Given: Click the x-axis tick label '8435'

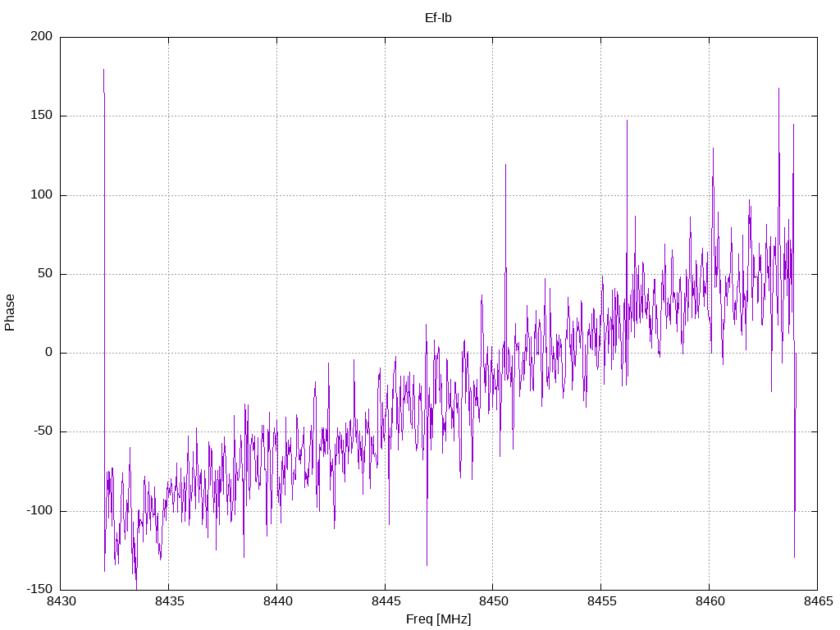Looking at the screenshot, I should 169,601.
